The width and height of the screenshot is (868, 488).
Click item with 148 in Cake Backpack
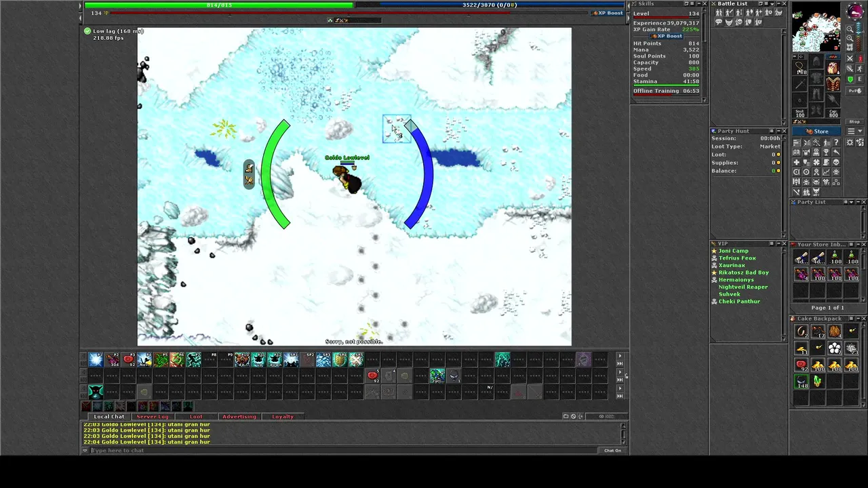click(802, 382)
